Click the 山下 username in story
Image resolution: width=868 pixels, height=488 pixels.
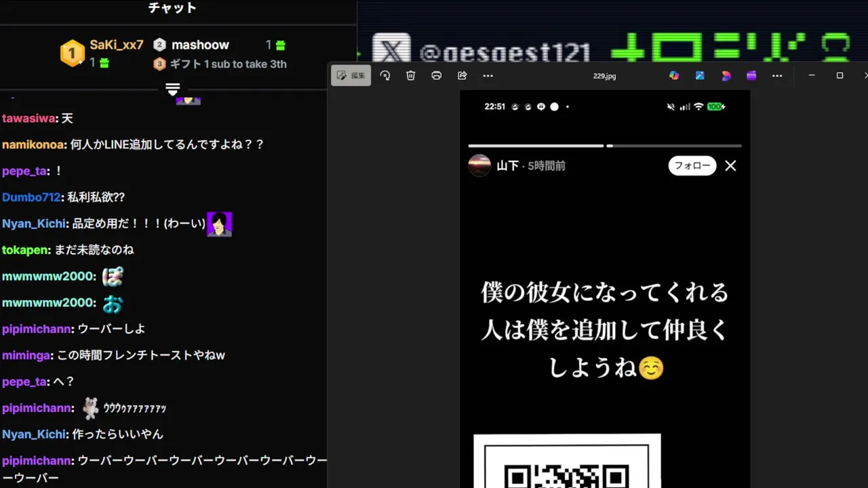pyautogui.click(x=507, y=165)
